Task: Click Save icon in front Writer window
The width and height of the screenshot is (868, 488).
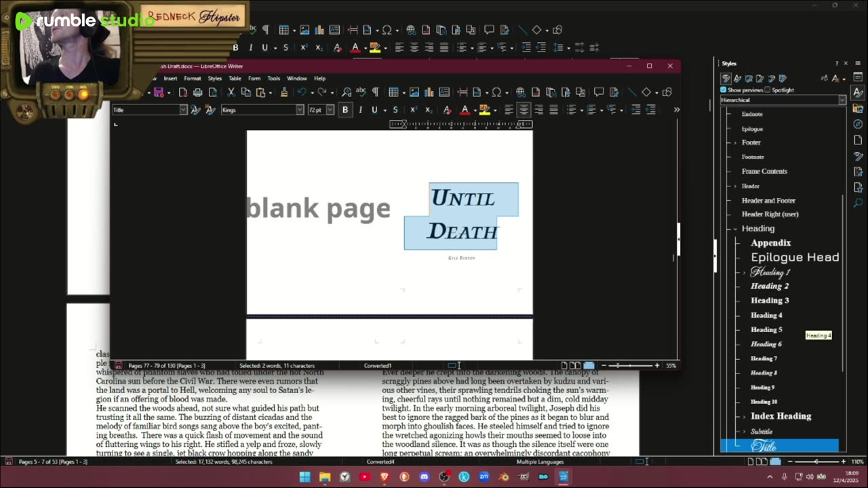Action: (x=158, y=92)
